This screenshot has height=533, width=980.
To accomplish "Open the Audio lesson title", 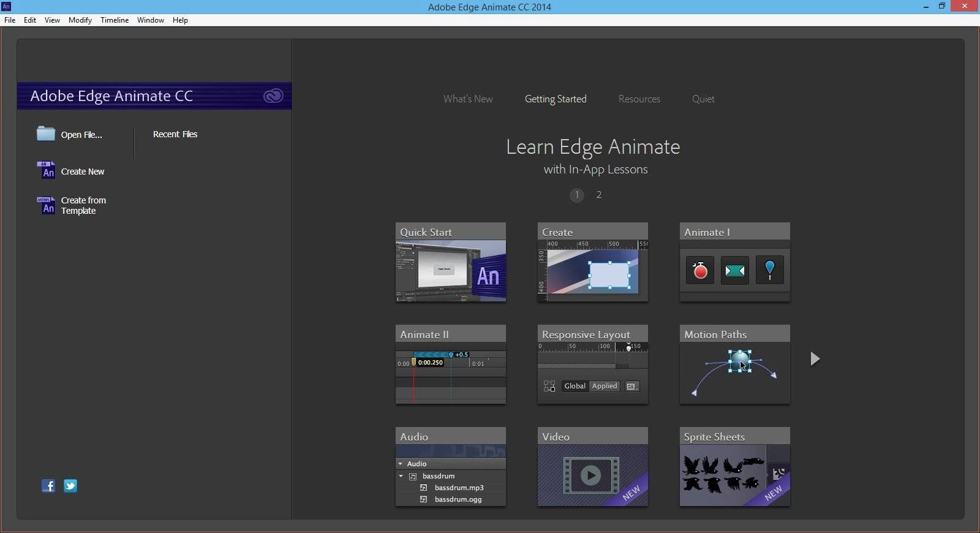I will (414, 437).
